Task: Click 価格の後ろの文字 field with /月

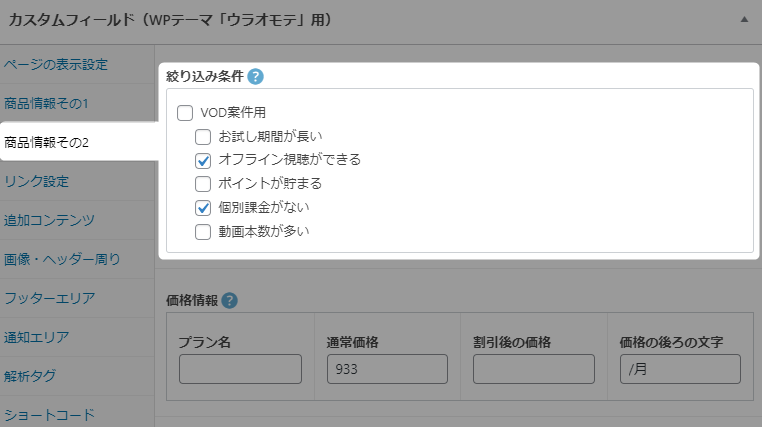Action: point(680,369)
